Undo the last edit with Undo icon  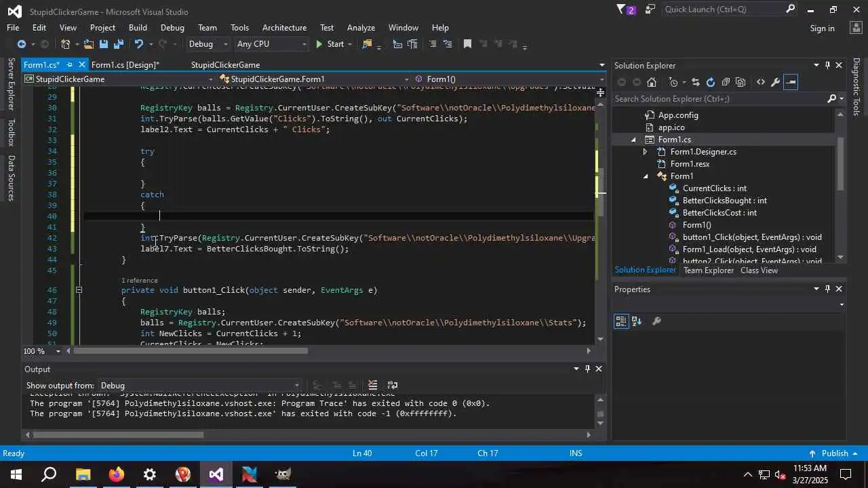(x=138, y=44)
